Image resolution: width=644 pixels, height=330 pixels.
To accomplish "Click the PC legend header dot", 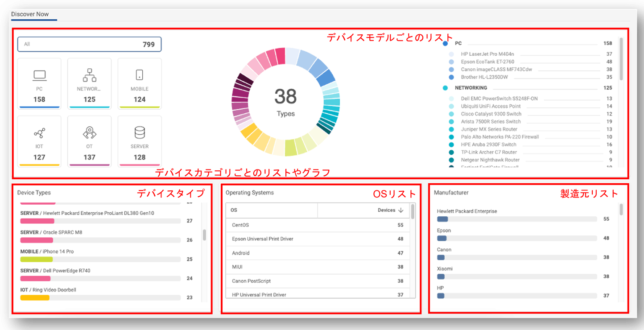I will (445, 43).
